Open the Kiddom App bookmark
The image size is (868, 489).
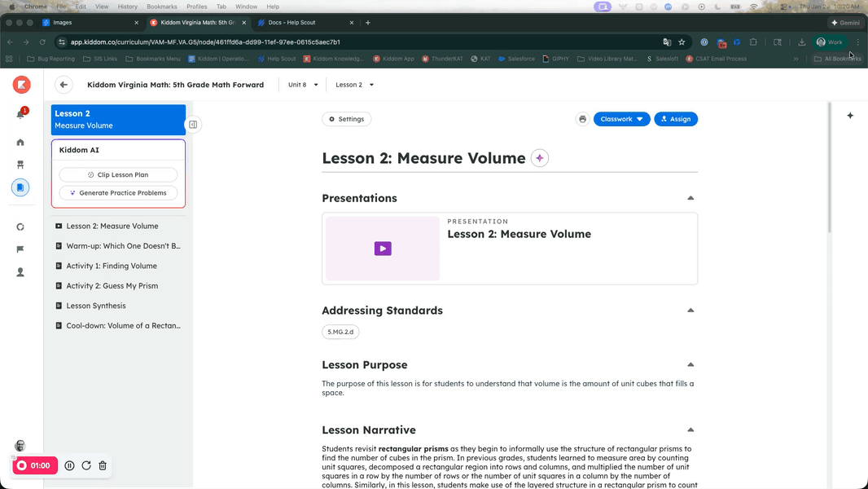[393, 59]
